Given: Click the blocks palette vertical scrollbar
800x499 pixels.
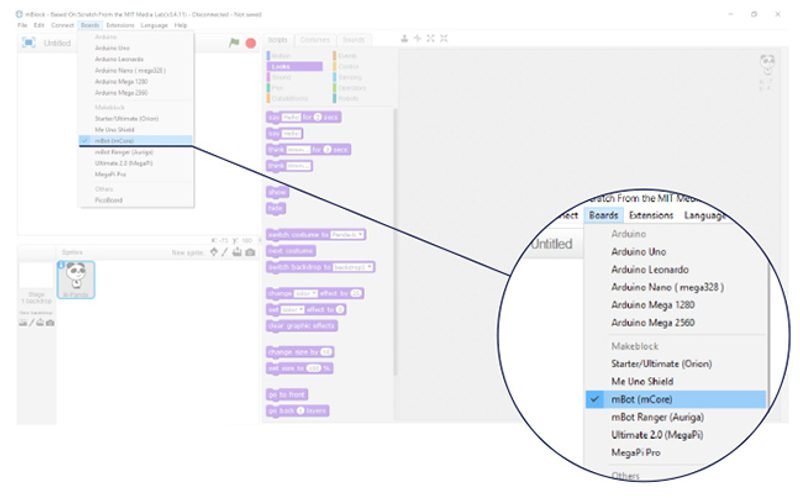Looking at the screenshot, I should (x=394, y=240).
